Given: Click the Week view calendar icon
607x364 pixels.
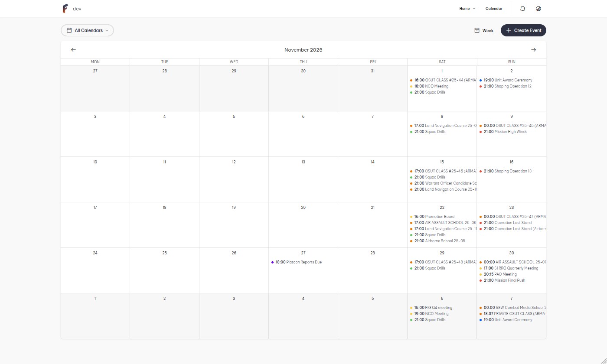Looking at the screenshot, I should pyautogui.click(x=477, y=30).
